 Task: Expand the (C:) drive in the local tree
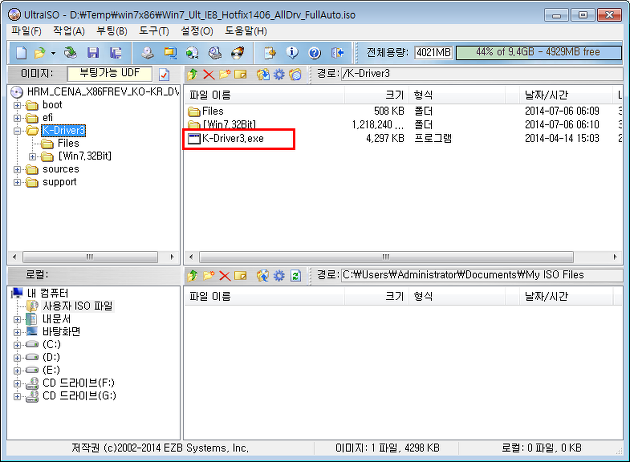click(x=17, y=345)
